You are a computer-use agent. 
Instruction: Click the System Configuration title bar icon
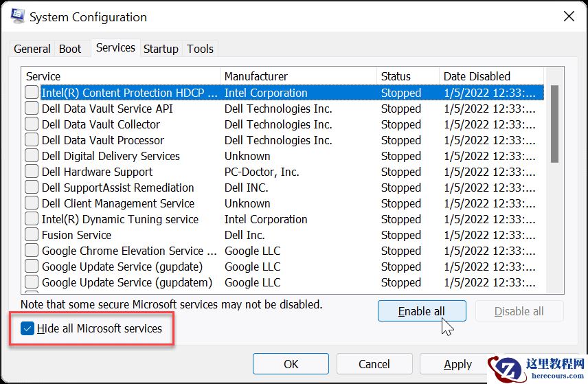[x=18, y=16]
